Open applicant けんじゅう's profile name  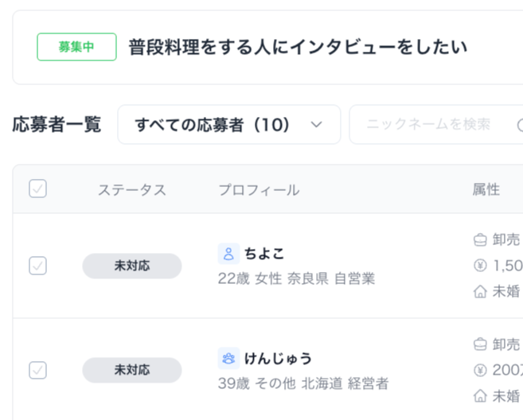click(x=278, y=358)
